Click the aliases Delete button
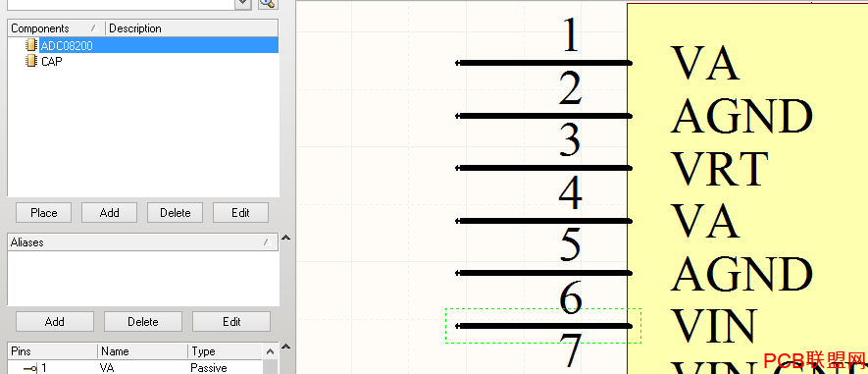Screen dimensions: 868x374 (x=143, y=322)
